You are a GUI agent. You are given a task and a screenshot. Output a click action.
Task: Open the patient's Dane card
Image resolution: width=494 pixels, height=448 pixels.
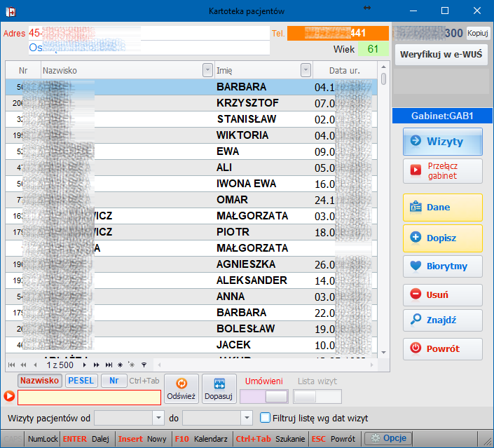[443, 208]
